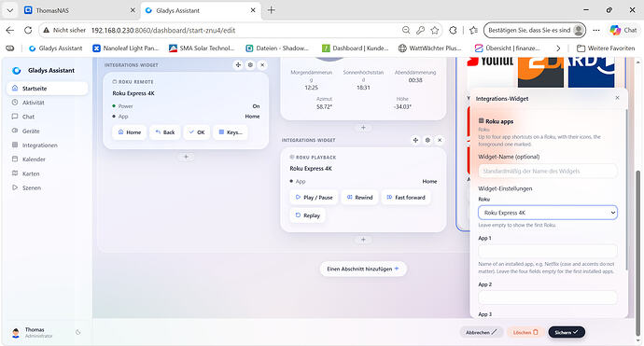Open browser extensions icon
Image resolution: width=644 pixels, height=346 pixels.
453,30
